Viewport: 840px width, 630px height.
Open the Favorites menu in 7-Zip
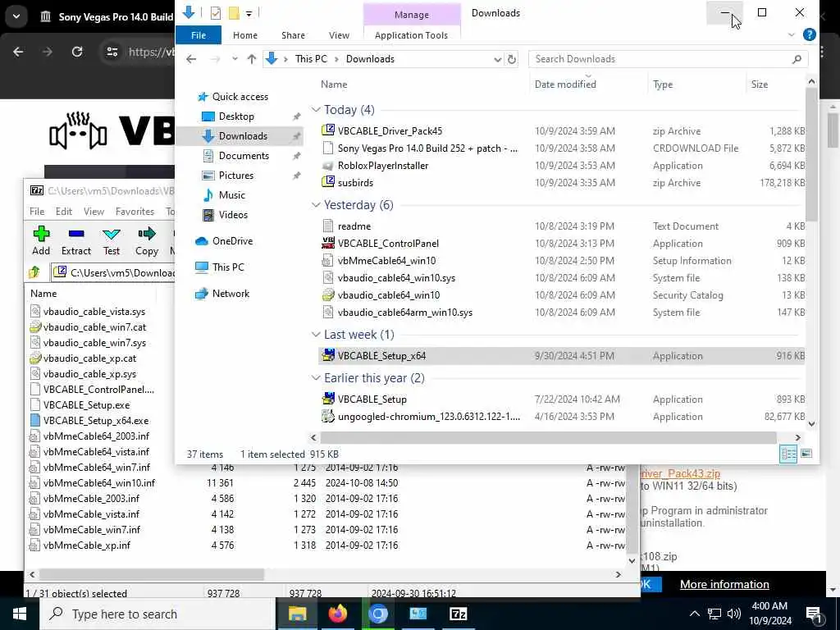pyautogui.click(x=135, y=212)
